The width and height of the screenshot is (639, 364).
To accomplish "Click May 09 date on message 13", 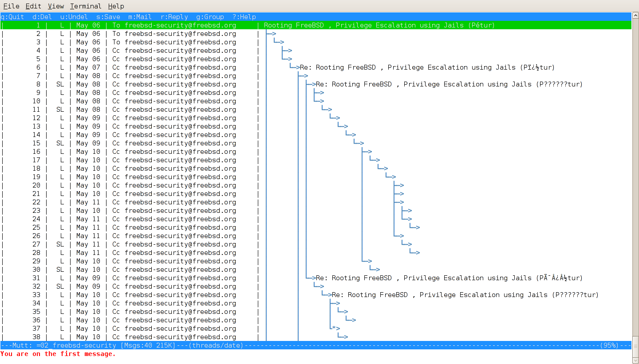I will tap(88, 126).
